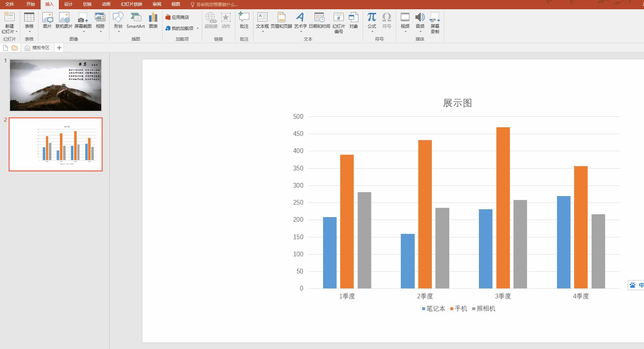Click the Slide Number (幻灯片编号) icon
644x349 pixels.
click(x=338, y=23)
